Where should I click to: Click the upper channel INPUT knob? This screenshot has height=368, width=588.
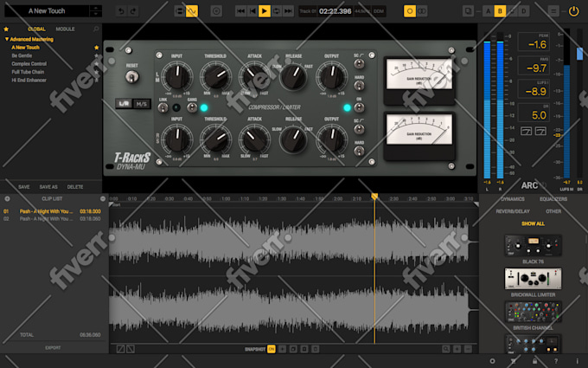pyautogui.click(x=177, y=76)
